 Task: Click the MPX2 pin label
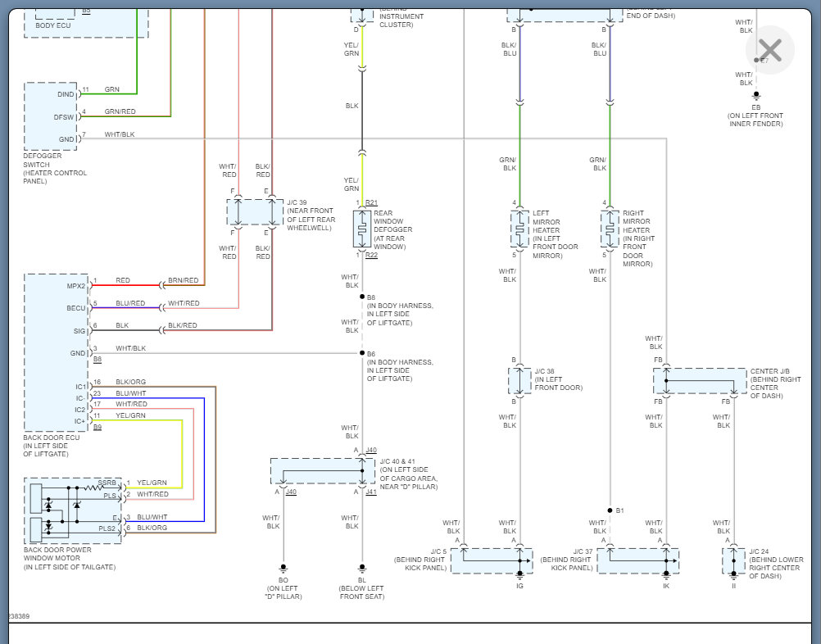click(x=76, y=286)
